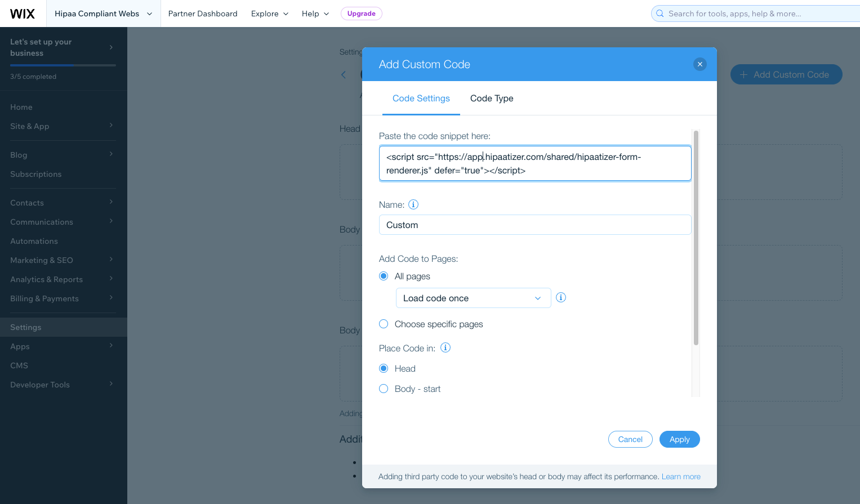This screenshot has height=504, width=860.
Task: Expand the Explore menu
Action: point(270,14)
